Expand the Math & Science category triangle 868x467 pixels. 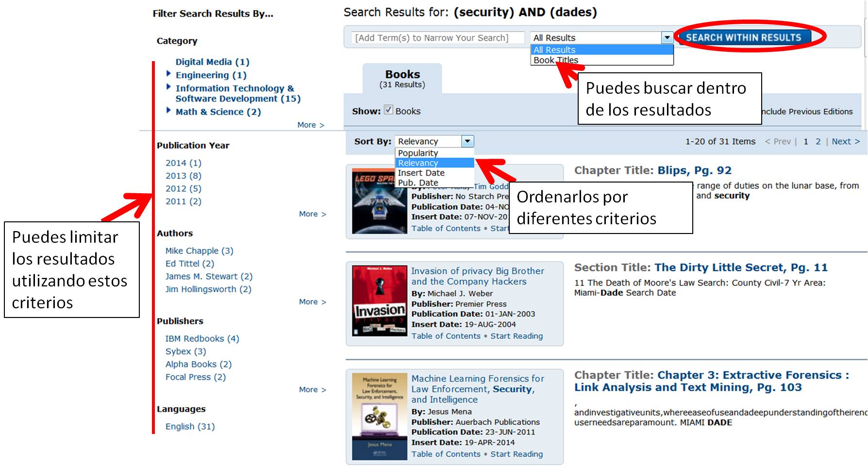coord(168,111)
